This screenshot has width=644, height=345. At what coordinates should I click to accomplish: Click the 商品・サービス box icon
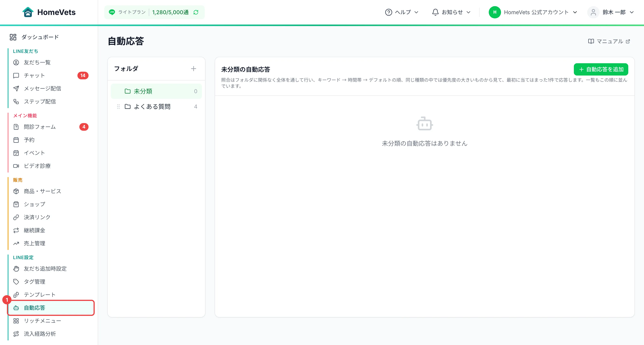click(16, 191)
